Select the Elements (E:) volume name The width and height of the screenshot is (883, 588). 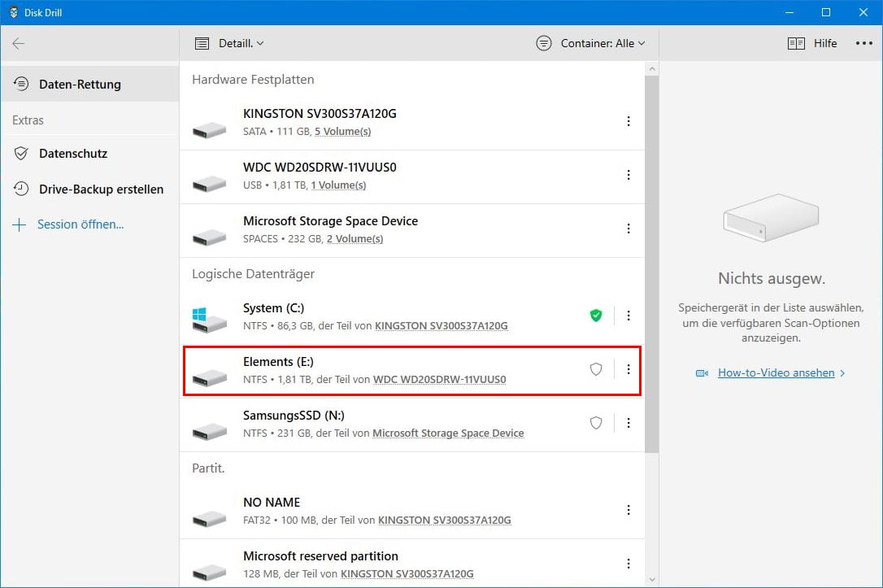[x=278, y=362]
